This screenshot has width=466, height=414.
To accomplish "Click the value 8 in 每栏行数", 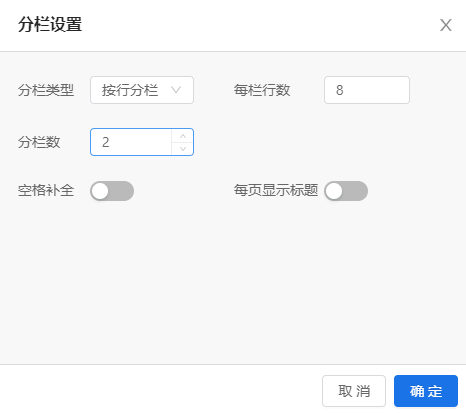I will [340, 90].
